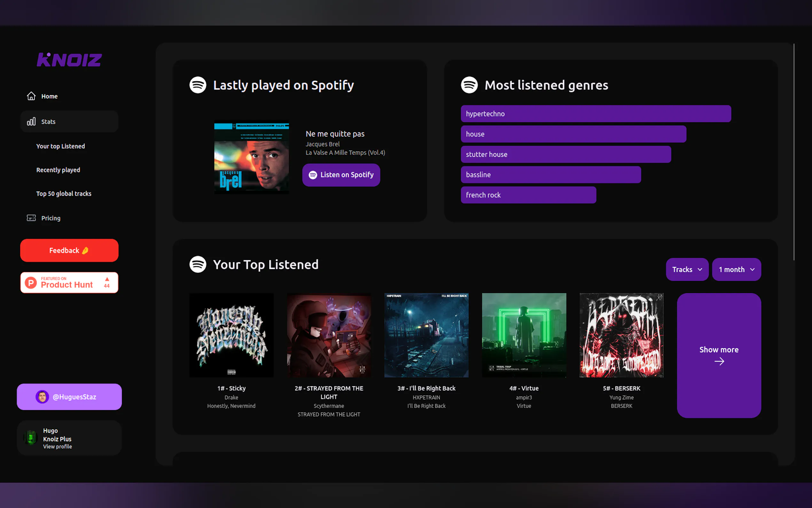Open Featured on Product Hunt badge

[69, 282]
